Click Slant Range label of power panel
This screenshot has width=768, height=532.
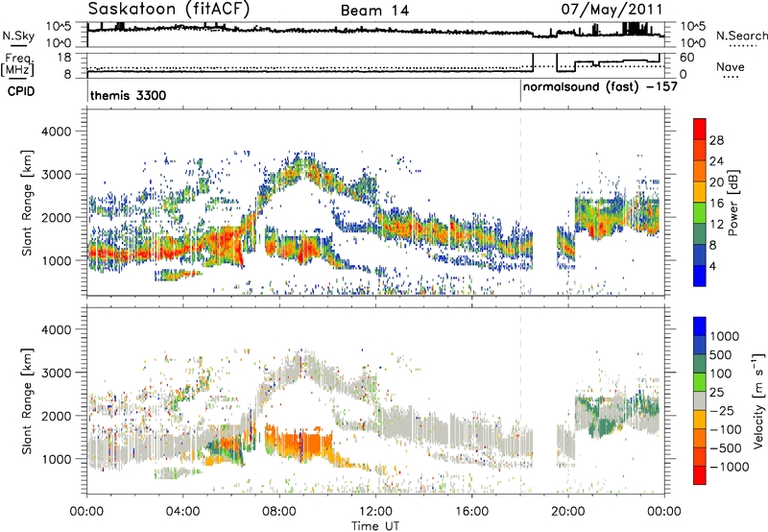[x=27, y=203]
